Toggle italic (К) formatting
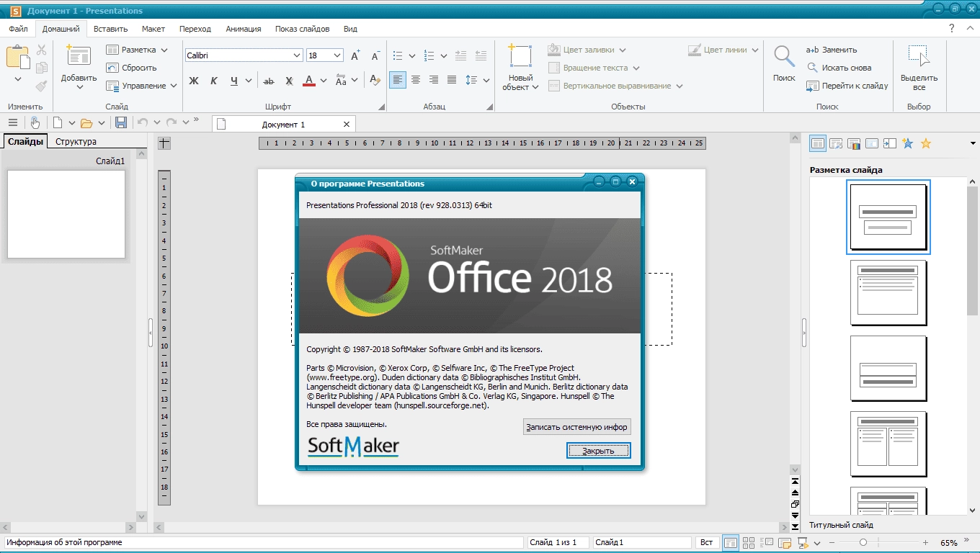This screenshot has height=553, width=980. point(214,81)
